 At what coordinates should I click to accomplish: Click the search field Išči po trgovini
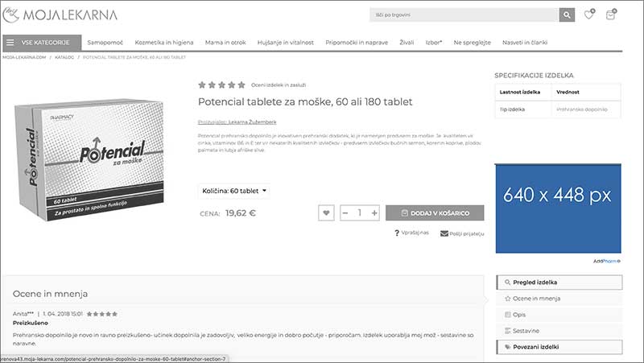[464, 15]
